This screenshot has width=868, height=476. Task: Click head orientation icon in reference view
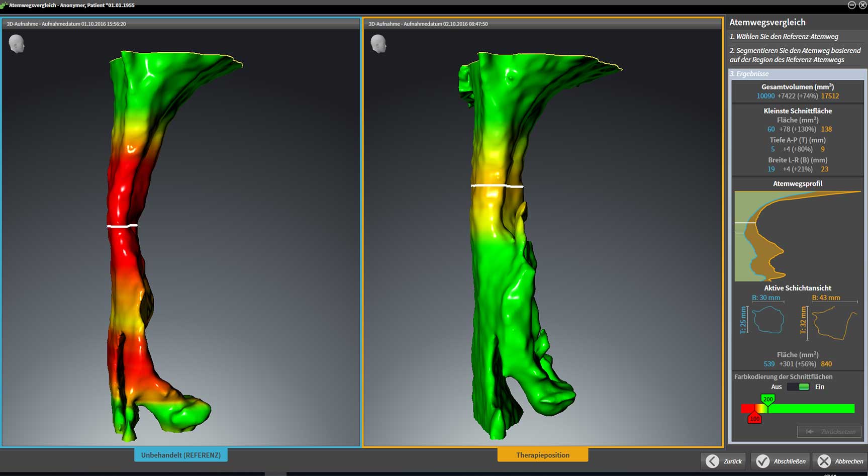(17, 44)
